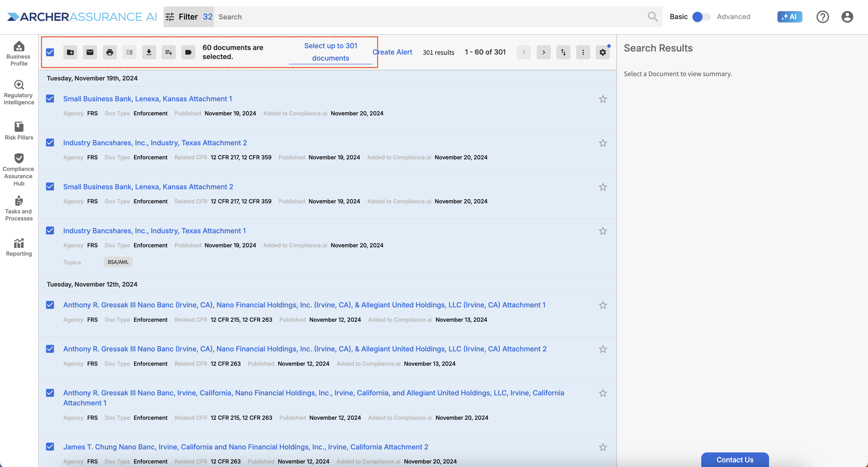Open the help question mark icon
868x467 pixels.
click(x=822, y=17)
